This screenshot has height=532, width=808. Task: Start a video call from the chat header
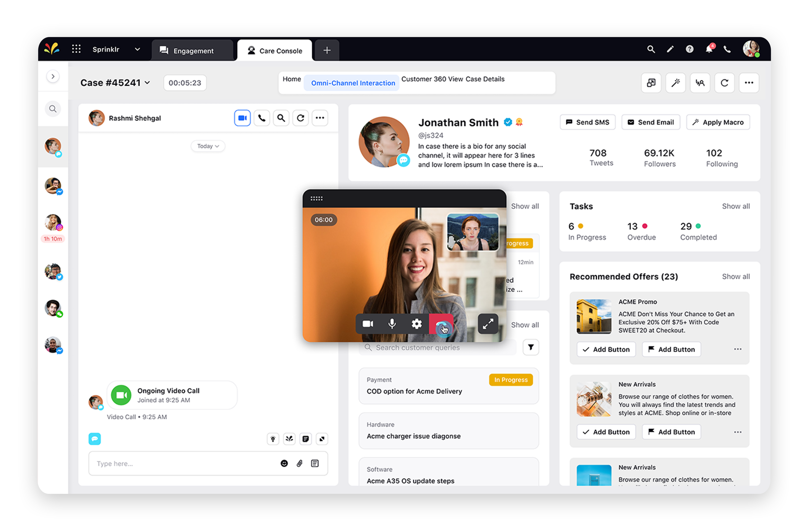(242, 118)
